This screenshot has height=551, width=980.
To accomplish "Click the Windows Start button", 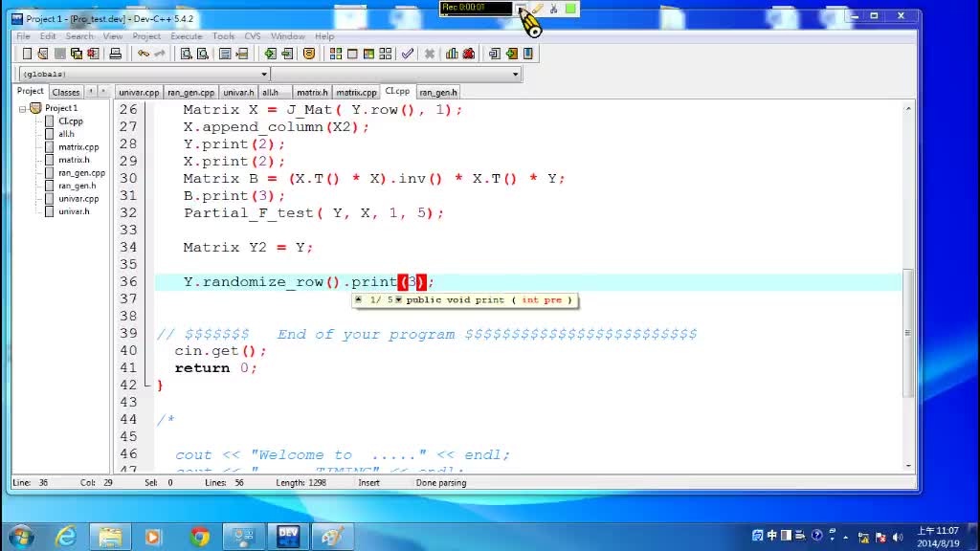I will click(22, 537).
